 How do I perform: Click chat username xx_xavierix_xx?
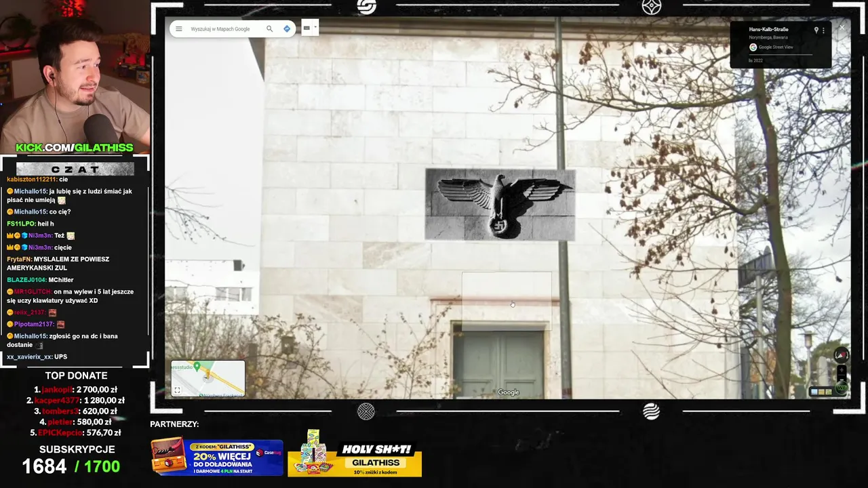click(29, 357)
